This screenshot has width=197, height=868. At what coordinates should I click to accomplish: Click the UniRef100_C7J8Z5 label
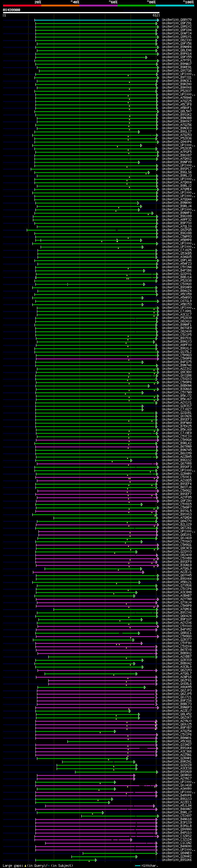[177, 250]
